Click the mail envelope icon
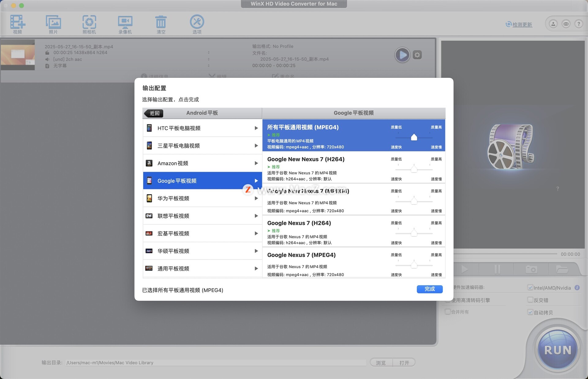The height and width of the screenshot is (379, 588). pyautogui.click(x=566, y=24)
